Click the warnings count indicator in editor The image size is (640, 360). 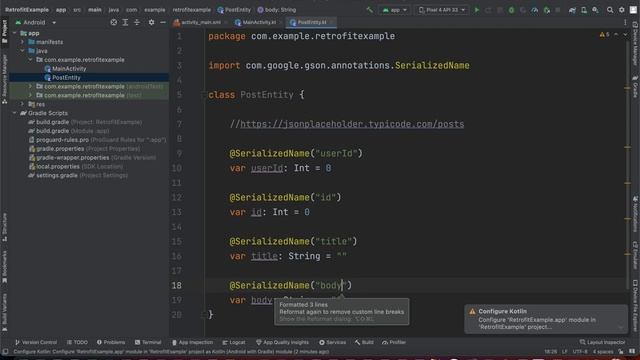click(x=604, y=35)
